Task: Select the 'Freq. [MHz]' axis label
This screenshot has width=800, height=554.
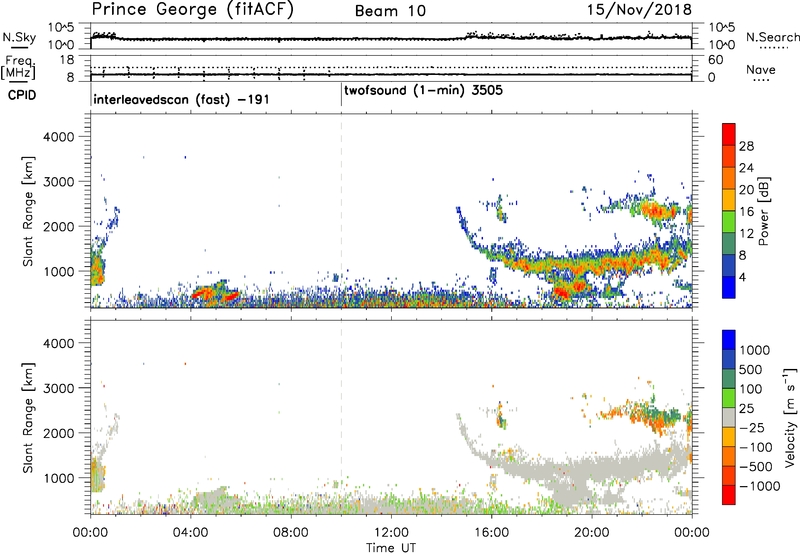Action: coord(19,67)
